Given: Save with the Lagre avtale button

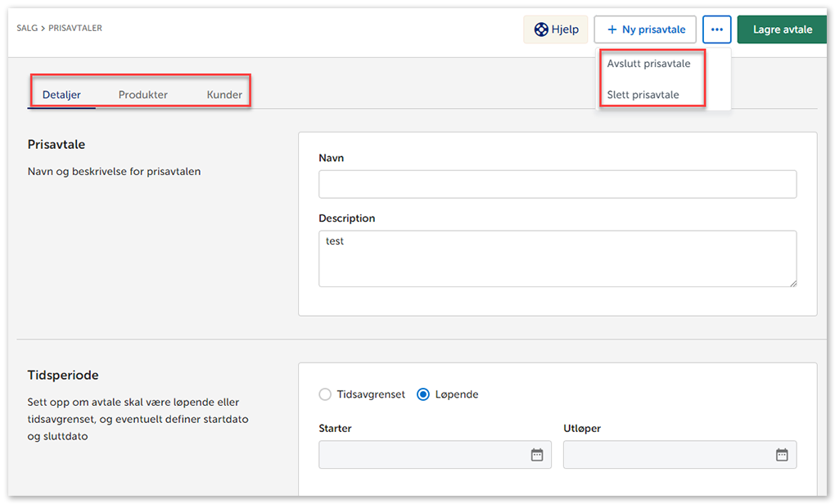Looking at the screenshot, I should click(782, 29).
